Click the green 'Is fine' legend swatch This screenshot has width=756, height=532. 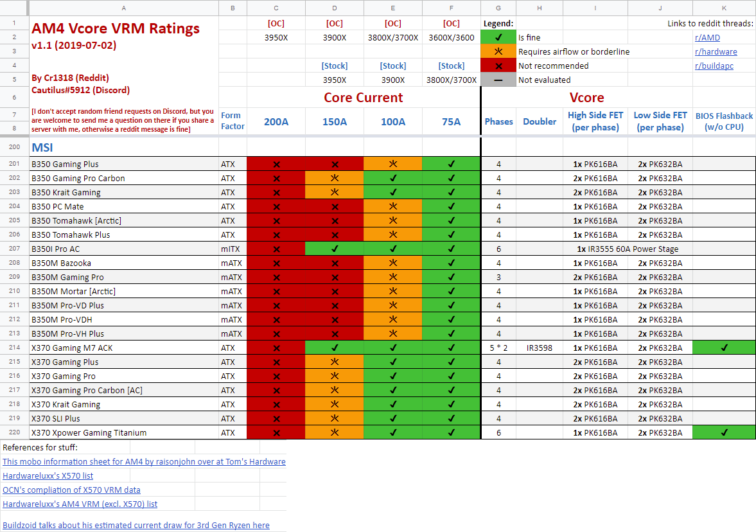point(498,38)
